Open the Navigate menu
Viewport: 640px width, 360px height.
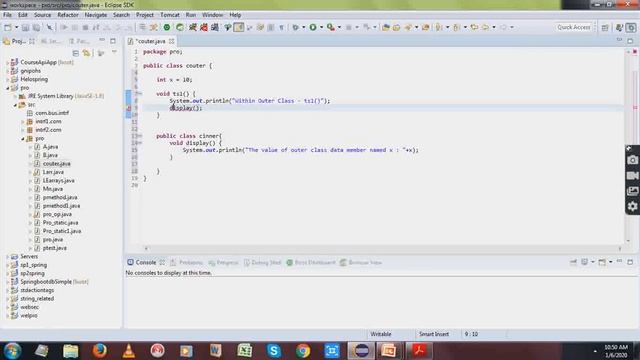tap(96, 15)
